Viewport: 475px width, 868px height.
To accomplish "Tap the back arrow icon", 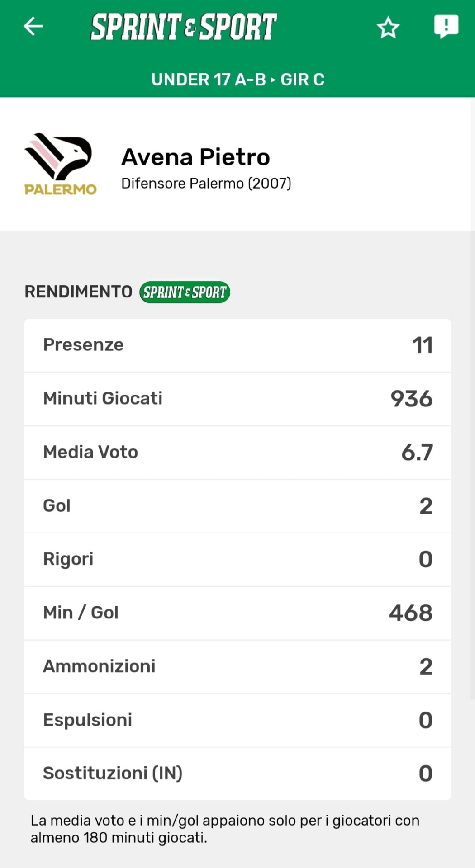I will [x=33, y=26].
